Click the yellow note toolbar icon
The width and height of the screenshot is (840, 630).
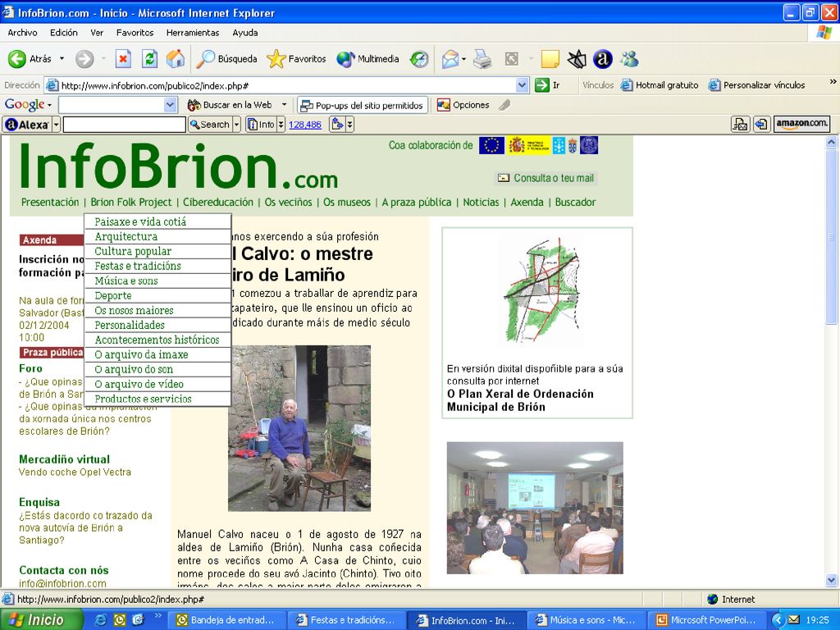550,59
